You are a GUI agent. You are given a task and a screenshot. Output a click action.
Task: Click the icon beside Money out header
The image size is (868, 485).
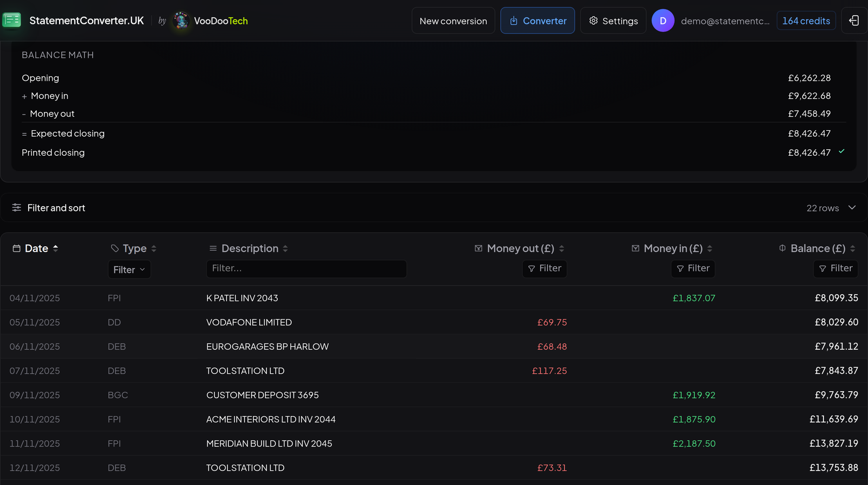click(478, 248)
